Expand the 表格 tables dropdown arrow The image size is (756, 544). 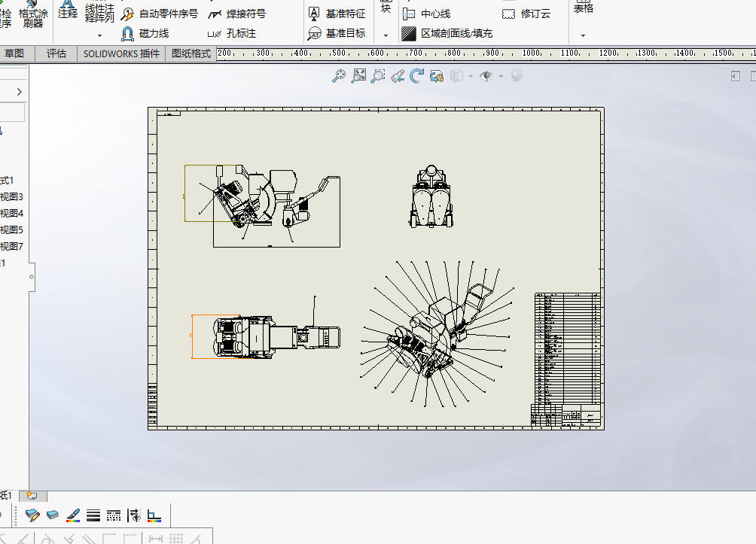click(x=583, y=35)
